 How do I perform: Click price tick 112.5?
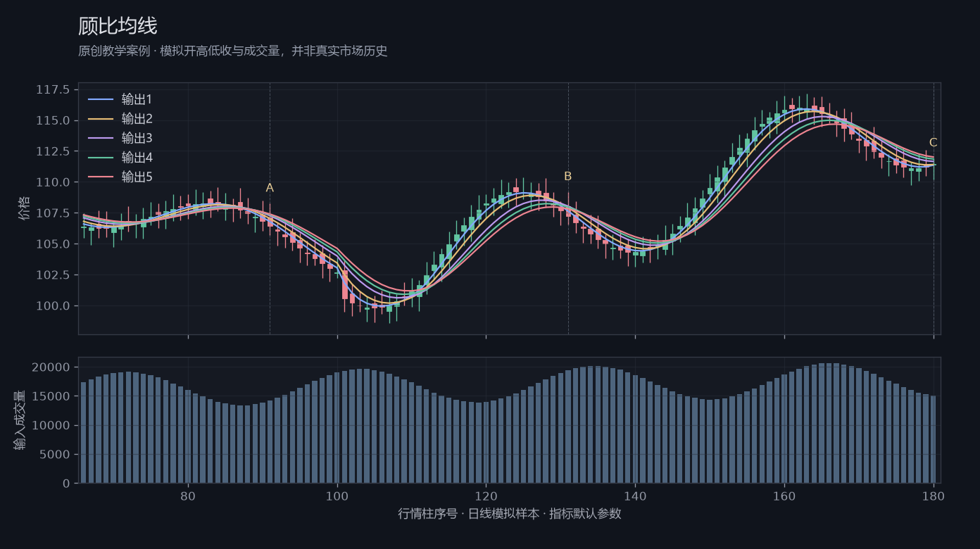(x=53, y=151)
